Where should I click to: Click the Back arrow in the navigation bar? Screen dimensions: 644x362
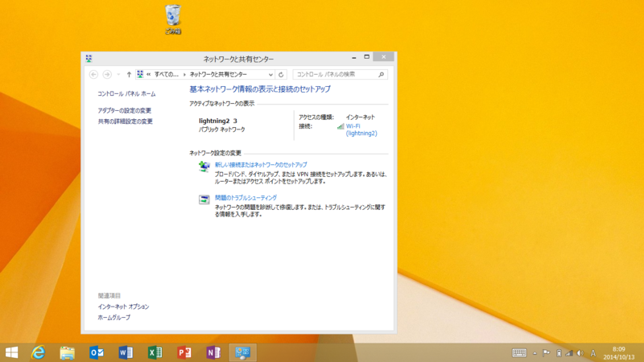(x=93, y=74)
